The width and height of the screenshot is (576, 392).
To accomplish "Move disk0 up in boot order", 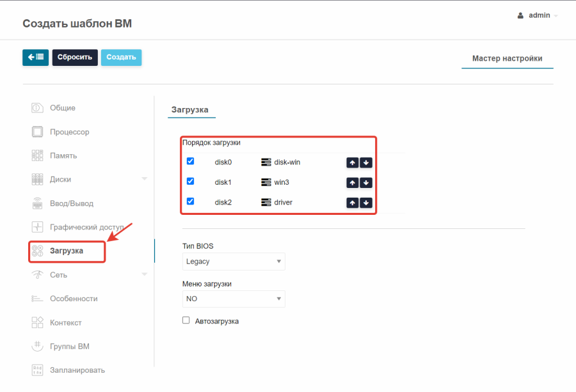I will pyautogui.click(x=352, y=162).
